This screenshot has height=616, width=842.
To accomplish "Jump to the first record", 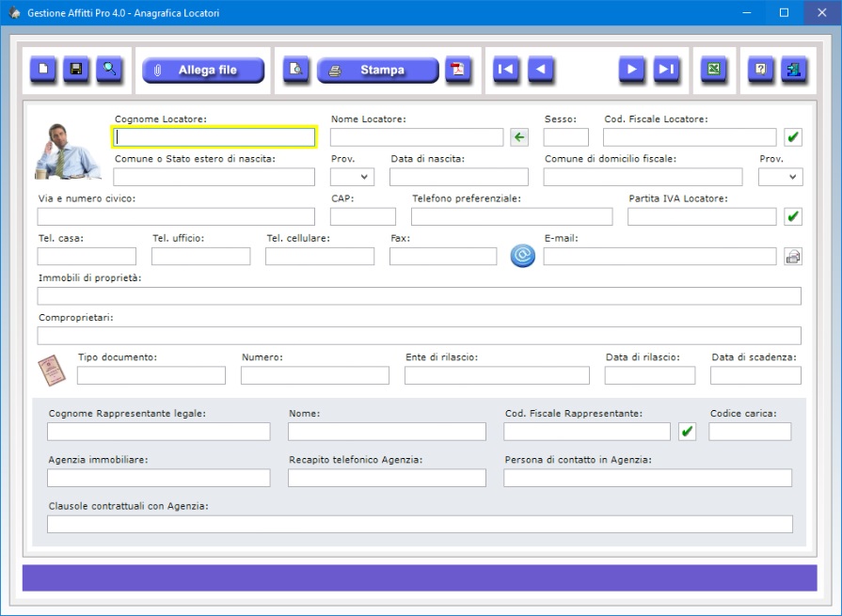I will 506,70.
